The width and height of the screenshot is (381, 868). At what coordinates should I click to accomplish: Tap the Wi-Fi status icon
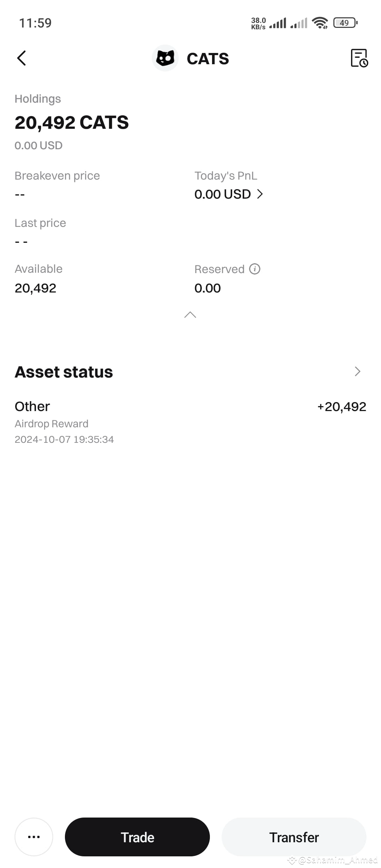[x=320, y=23]
